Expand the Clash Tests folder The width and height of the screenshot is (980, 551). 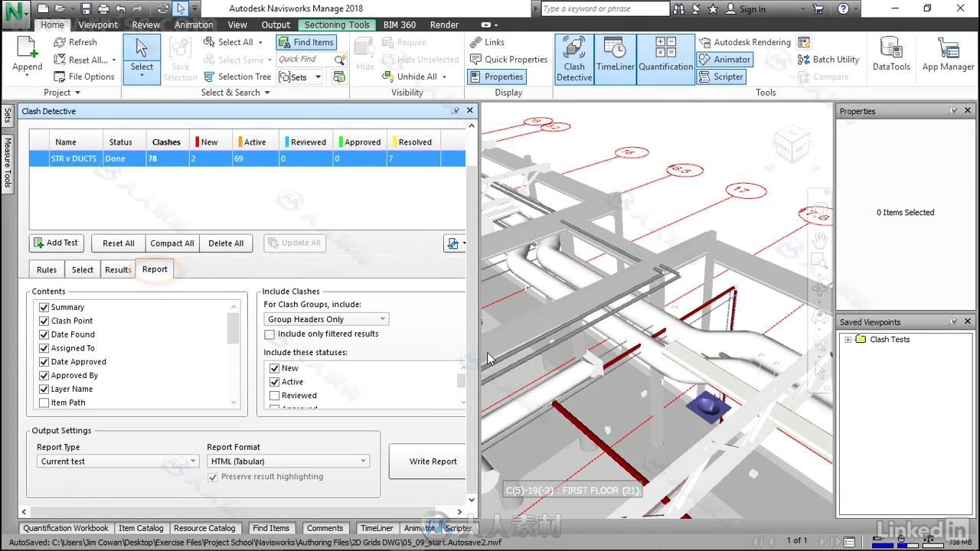point(848,340)
